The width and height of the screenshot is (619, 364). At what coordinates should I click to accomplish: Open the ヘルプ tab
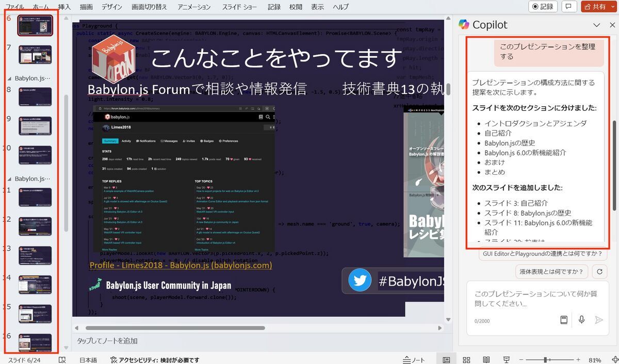coord(340,7)
